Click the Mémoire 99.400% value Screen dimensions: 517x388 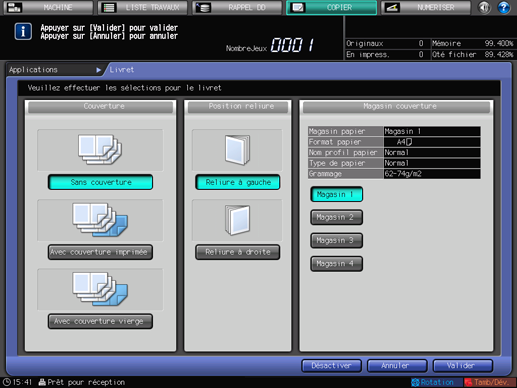(499, 43)
